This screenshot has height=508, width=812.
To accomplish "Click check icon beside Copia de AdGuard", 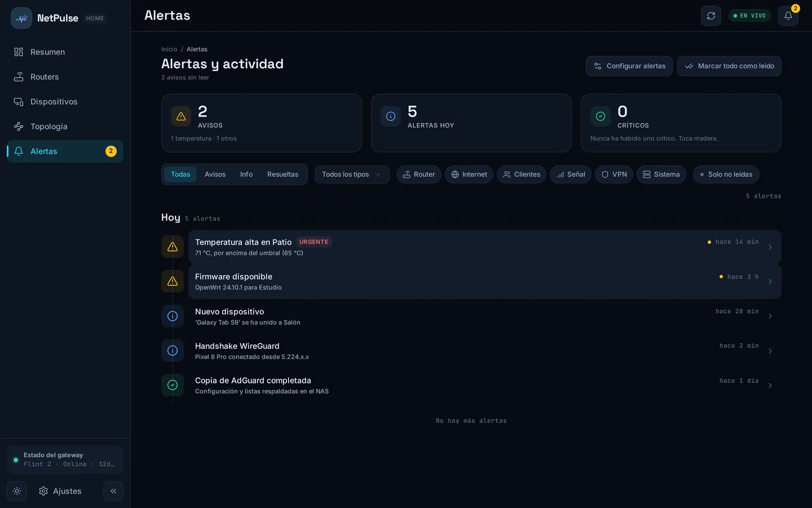I will 173,385.
